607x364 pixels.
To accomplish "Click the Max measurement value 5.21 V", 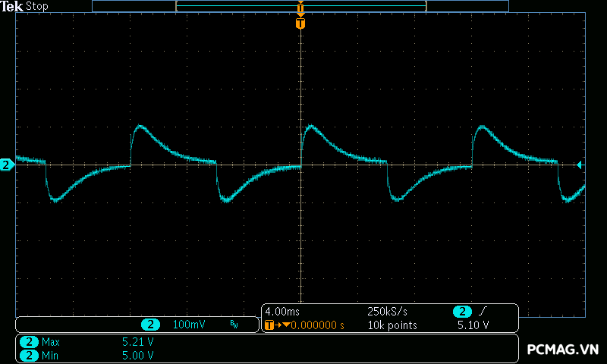I will (137, 342).
